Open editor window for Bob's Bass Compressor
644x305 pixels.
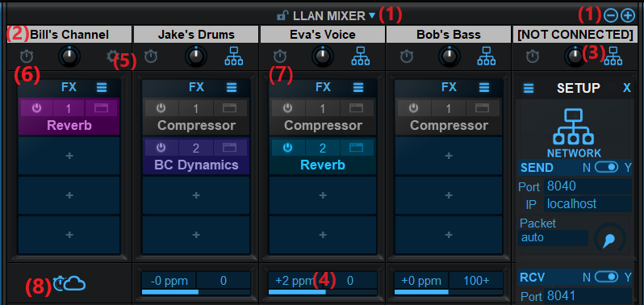click(483, 108)
